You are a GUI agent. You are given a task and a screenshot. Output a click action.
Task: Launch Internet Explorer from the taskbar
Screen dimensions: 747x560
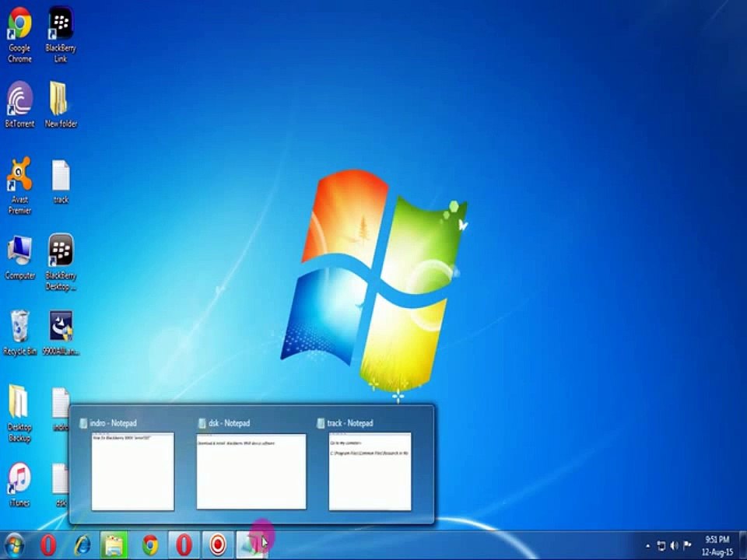pyautogui.click(x=82, y=545)
